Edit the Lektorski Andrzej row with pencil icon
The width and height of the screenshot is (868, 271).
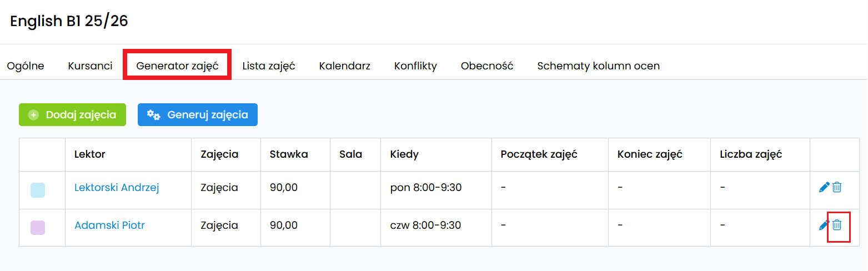coord(824,188)
